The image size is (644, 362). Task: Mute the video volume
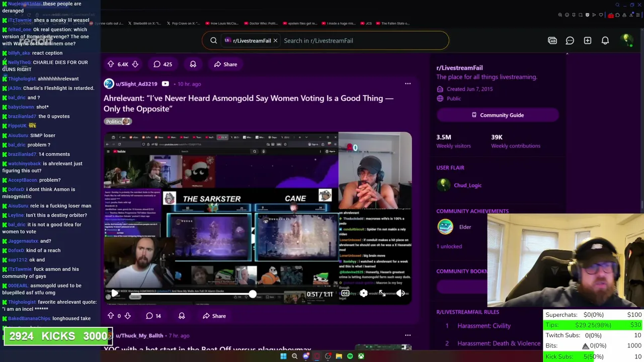[x=400, y=294]
